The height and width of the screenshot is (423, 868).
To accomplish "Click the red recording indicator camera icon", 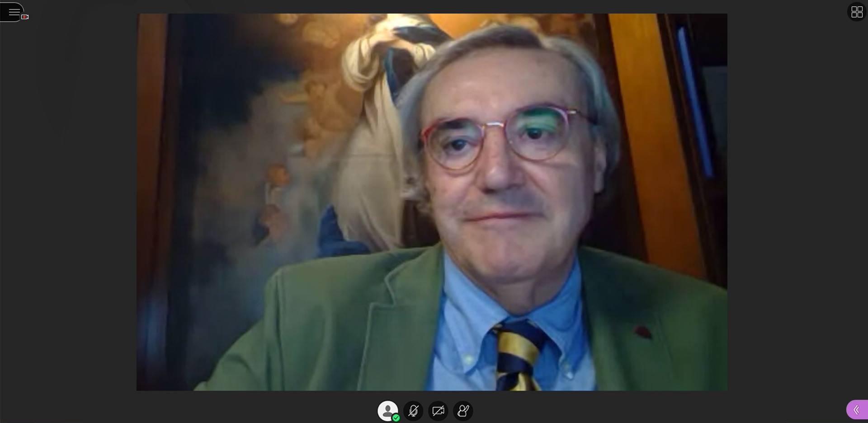I will pos(25,17).
